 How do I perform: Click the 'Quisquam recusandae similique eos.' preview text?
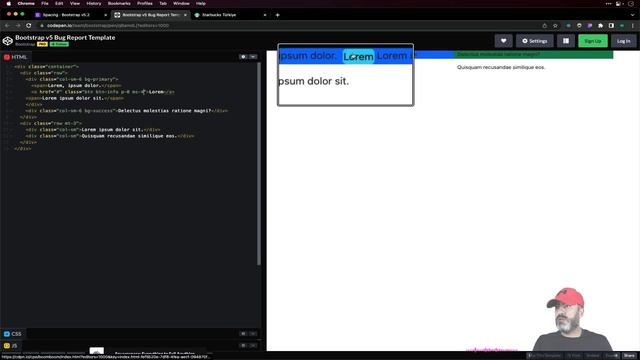(501, 67)
